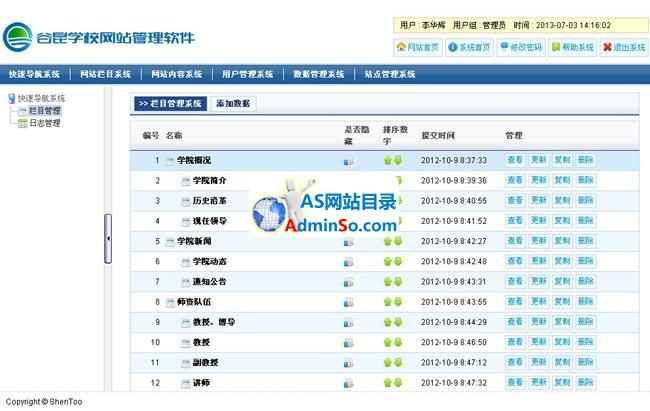Move 通知公告 up with green arrow
The height and width of the screenshot is (411, 650).
(388, 282)
